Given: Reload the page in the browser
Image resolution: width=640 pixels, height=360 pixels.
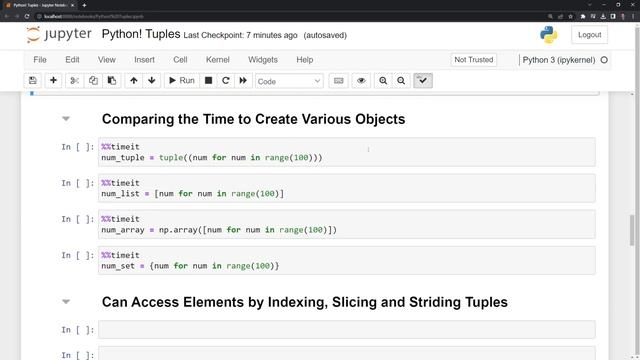Looking at the screenshot, I should tap(27, 16).
